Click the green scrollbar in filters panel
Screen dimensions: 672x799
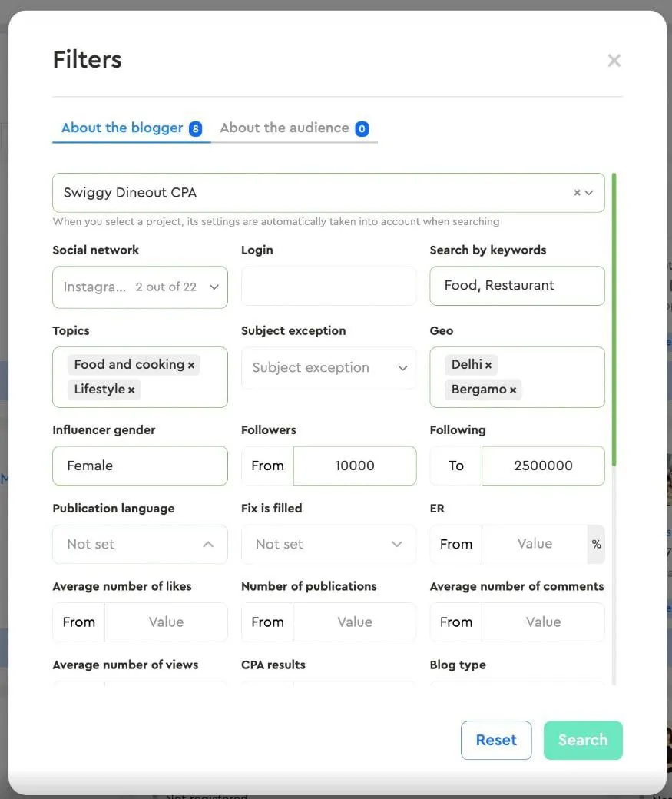614,319
